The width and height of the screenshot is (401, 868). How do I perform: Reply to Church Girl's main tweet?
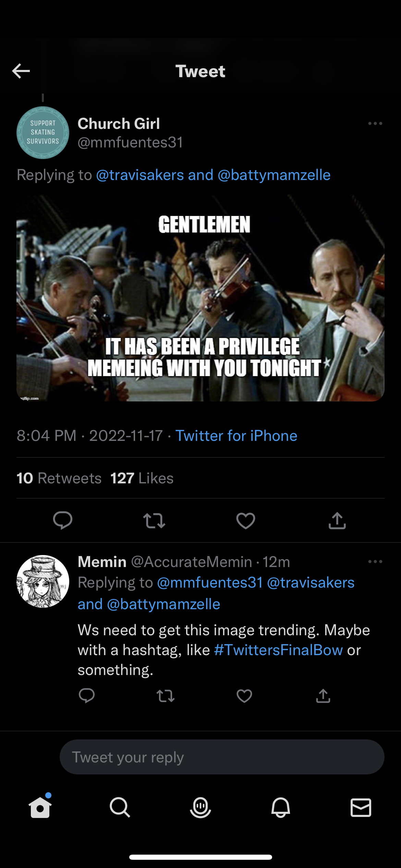point(63,520)
